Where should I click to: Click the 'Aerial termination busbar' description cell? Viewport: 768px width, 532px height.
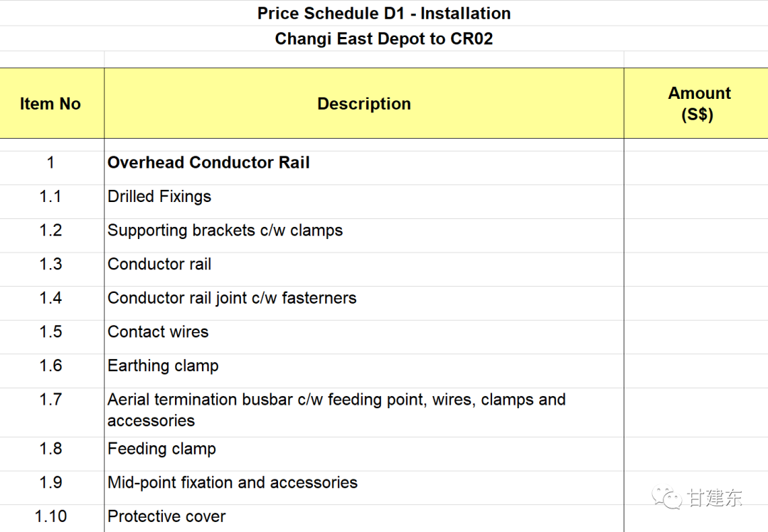point(364,413)
